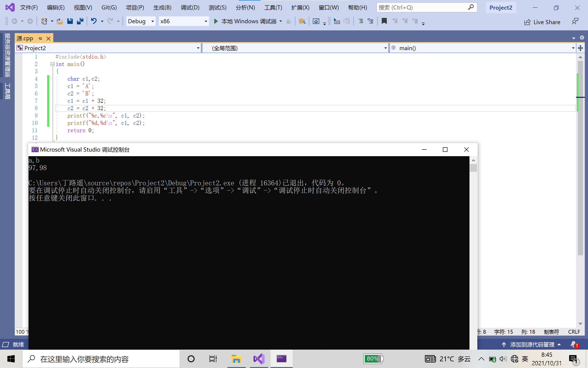Open the 视图(V) menu

(83, 8)
